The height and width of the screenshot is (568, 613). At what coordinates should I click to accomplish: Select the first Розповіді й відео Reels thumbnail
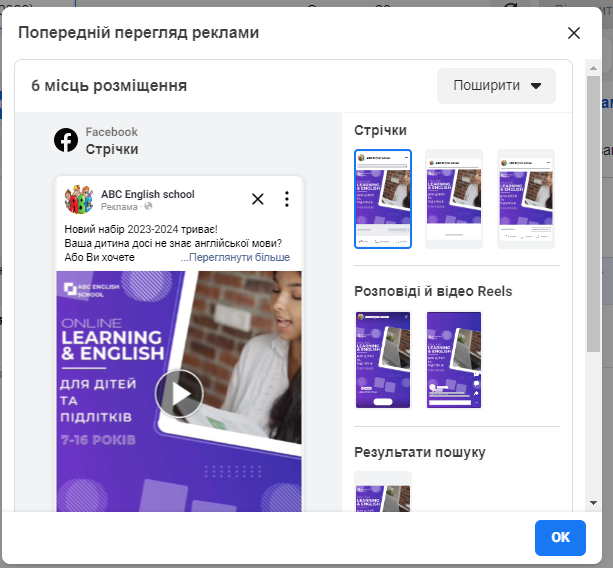[x=383, y=360]
